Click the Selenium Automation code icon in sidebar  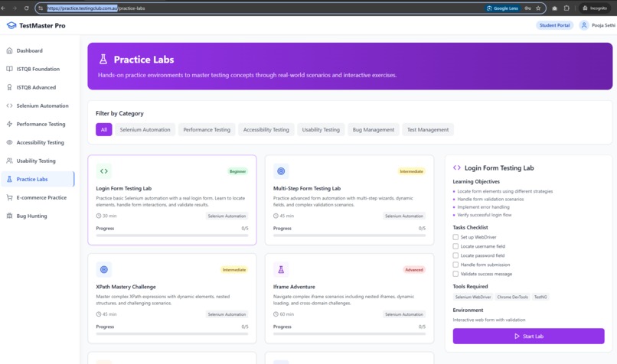[x=9, y=106]
